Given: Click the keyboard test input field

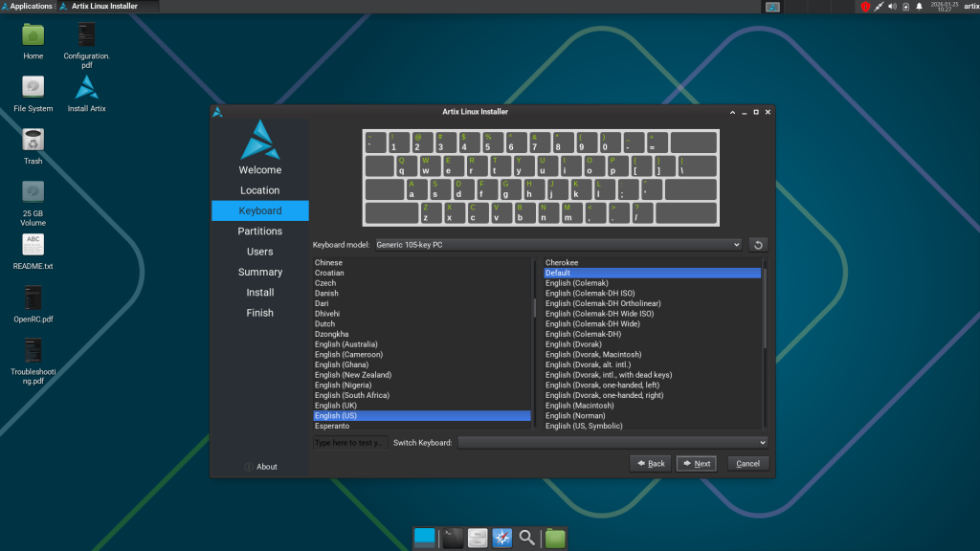Looking at the screenshot, I should point(349,443).
